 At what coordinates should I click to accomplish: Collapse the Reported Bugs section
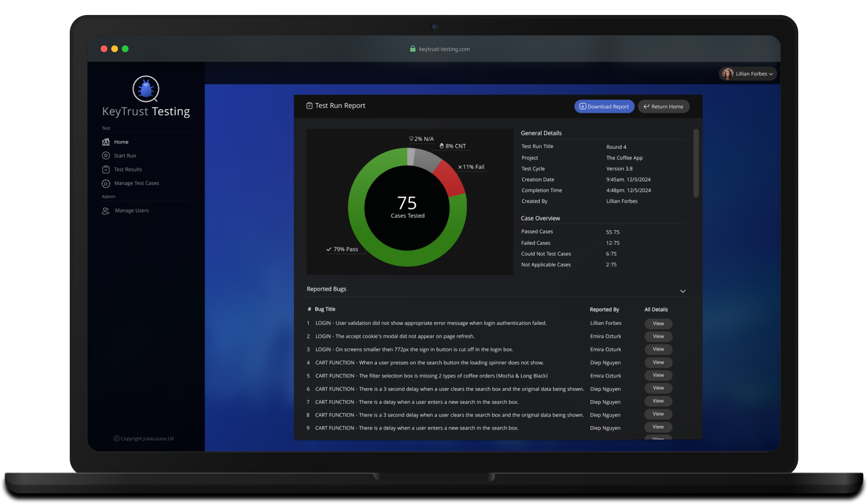click(x=683, y=291)
